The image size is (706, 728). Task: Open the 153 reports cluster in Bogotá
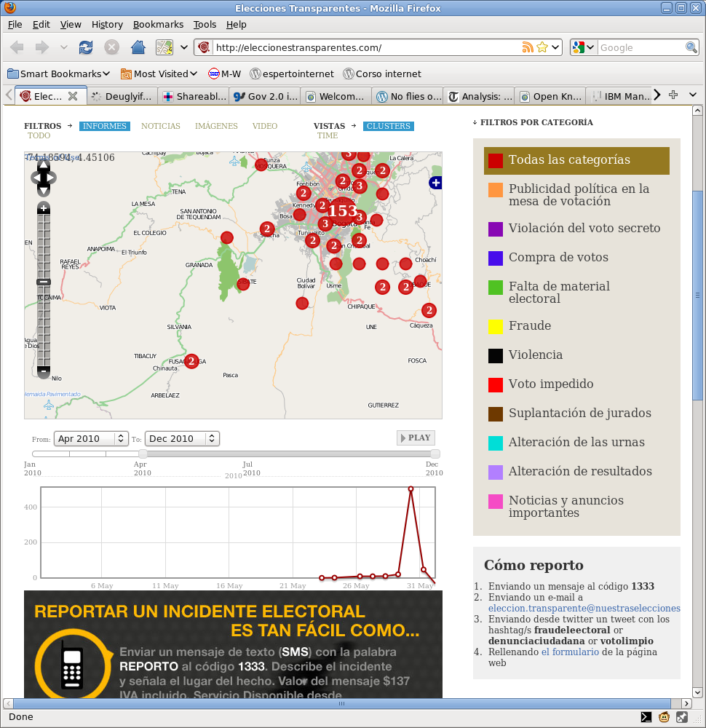[343, 211]
